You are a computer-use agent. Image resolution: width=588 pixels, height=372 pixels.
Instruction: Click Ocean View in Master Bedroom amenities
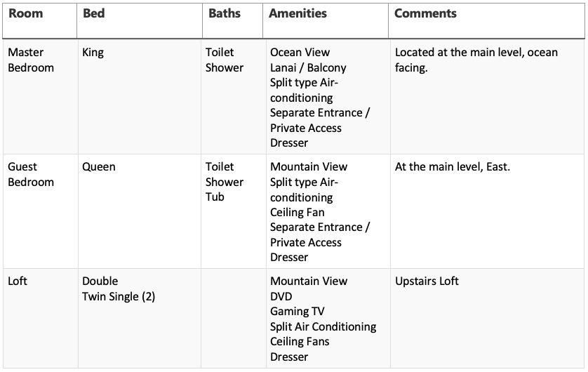coord(300,52)
